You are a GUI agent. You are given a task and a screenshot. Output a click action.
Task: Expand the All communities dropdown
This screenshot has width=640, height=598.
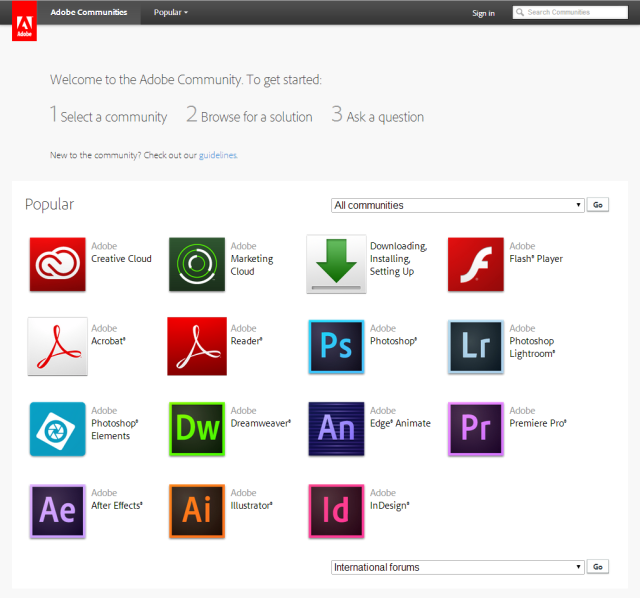[x=458, y=205]
